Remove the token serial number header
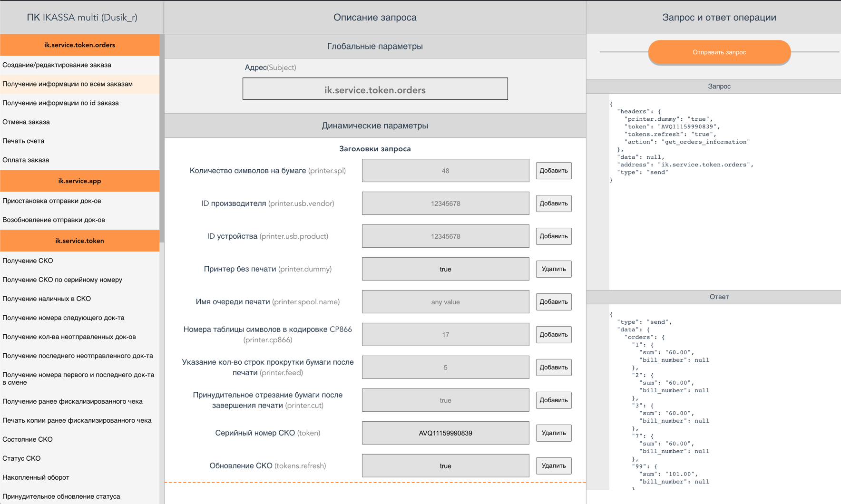The image size is (841, 504). 553,433
